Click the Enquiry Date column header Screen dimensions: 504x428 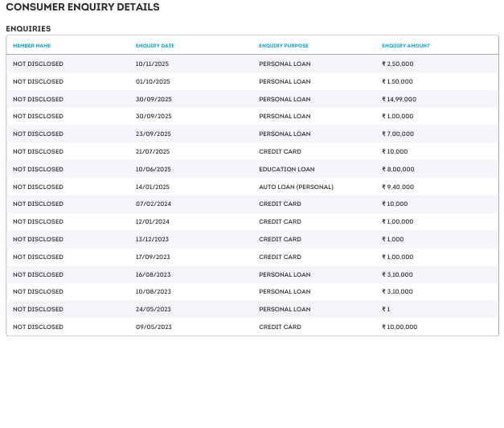(x=155, y=46)
